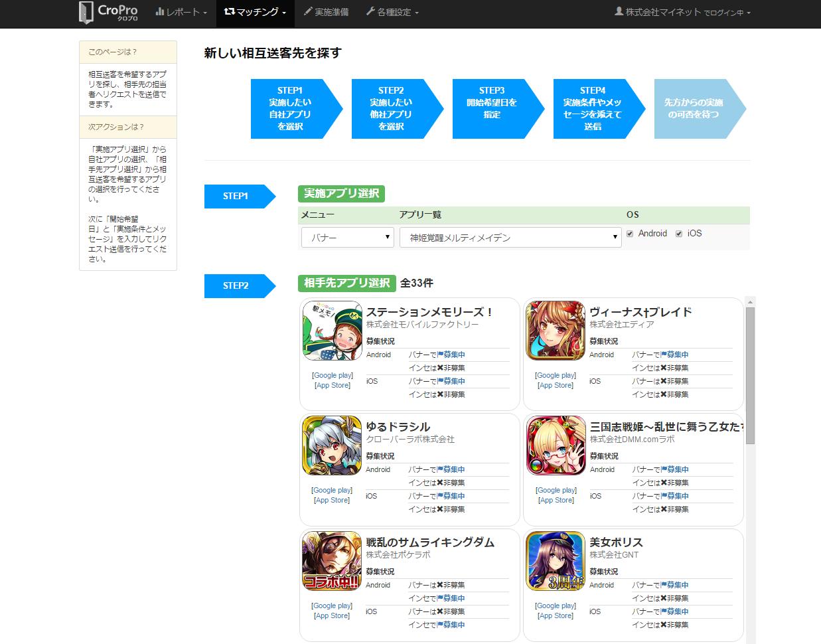821x644 pixels.
Task: Open App Store link for ヴィーナス†ブレイド
Action: [x=556, y=385]
